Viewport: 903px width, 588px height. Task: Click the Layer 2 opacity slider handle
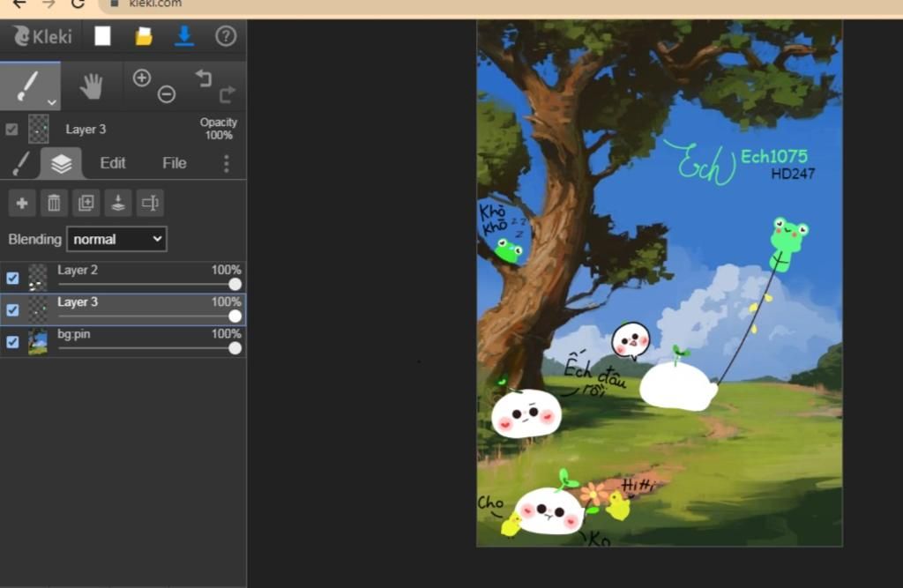coord(235,284)
